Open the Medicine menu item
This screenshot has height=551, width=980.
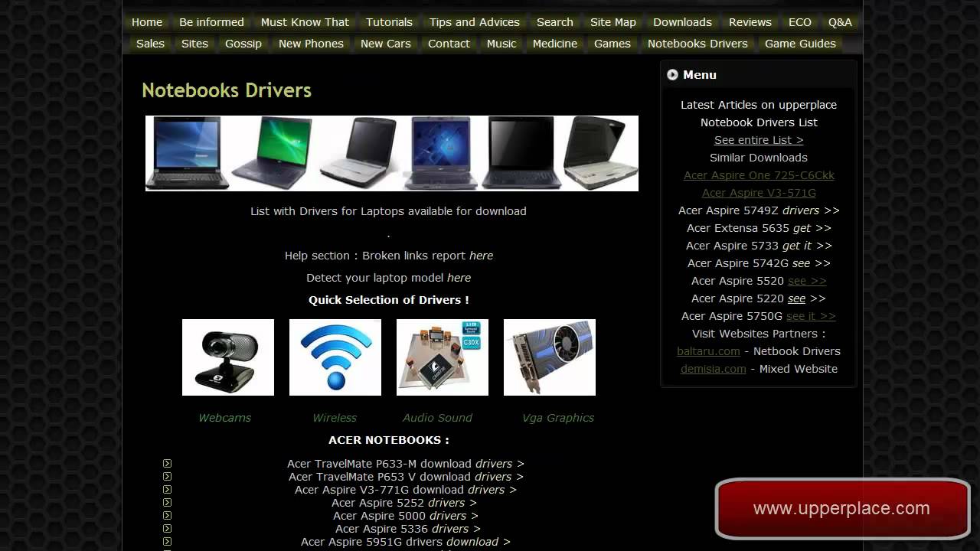pos(555,44)
